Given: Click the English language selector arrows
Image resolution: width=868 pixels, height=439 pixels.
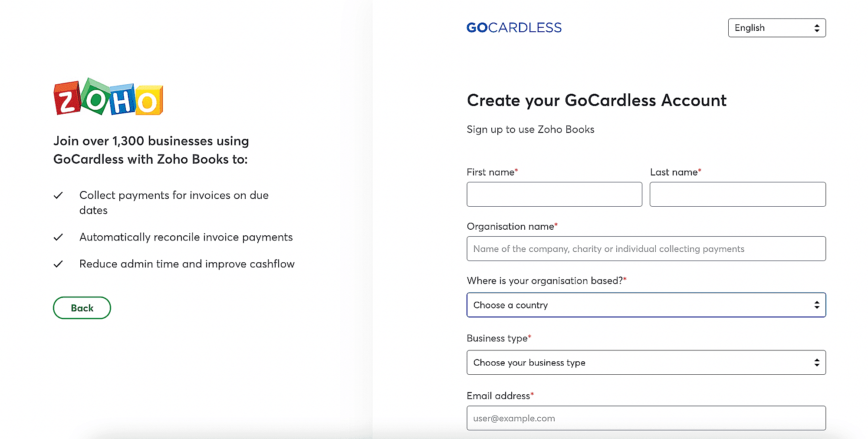Looking at the screenshot, I should click(x=817, y=28).
